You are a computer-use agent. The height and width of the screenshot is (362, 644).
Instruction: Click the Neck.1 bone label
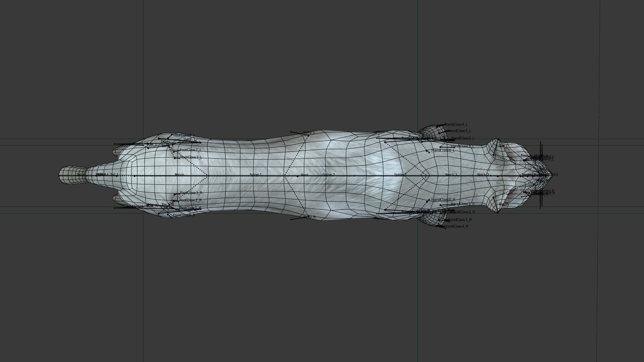coord(451,175)
